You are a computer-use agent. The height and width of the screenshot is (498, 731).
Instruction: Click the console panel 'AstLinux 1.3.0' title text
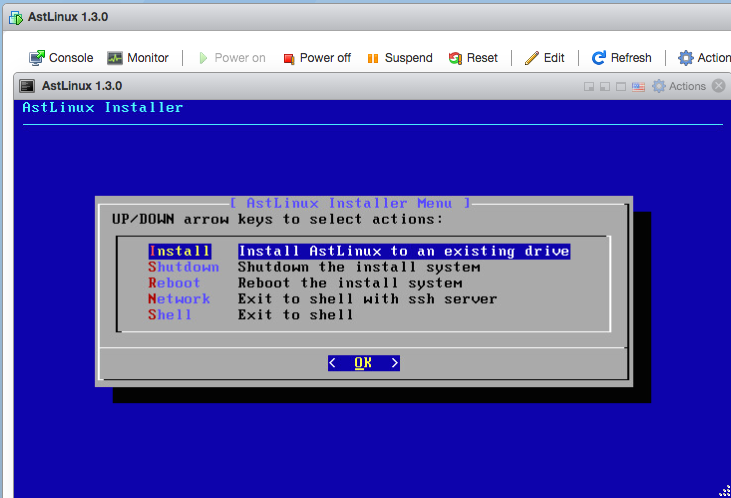click(82, 86)
